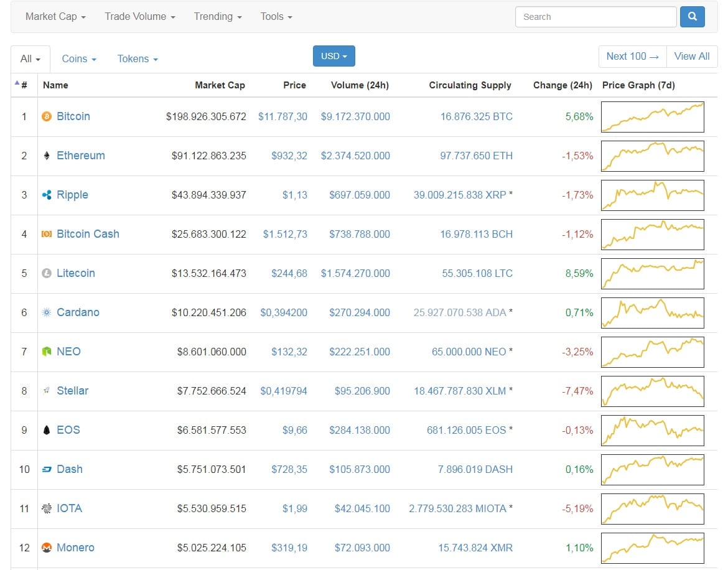
Task: Click the blue Ripple logo icon
Action: pyautogui.click(x=47, y=195)
